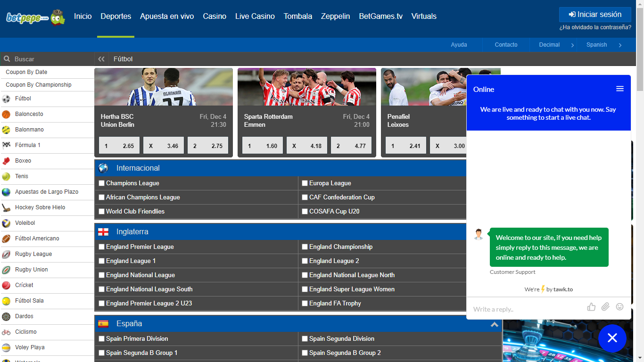Click the paperclip attachment icon in chat

605,307
